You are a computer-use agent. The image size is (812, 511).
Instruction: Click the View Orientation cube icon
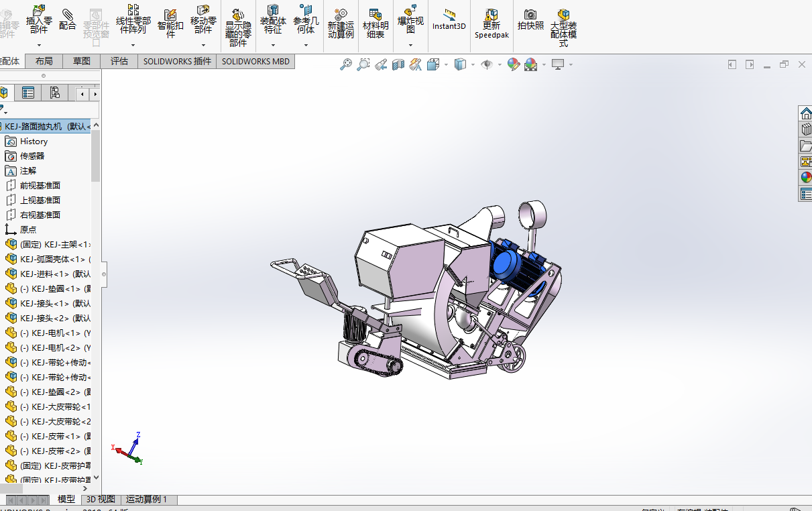432,64
